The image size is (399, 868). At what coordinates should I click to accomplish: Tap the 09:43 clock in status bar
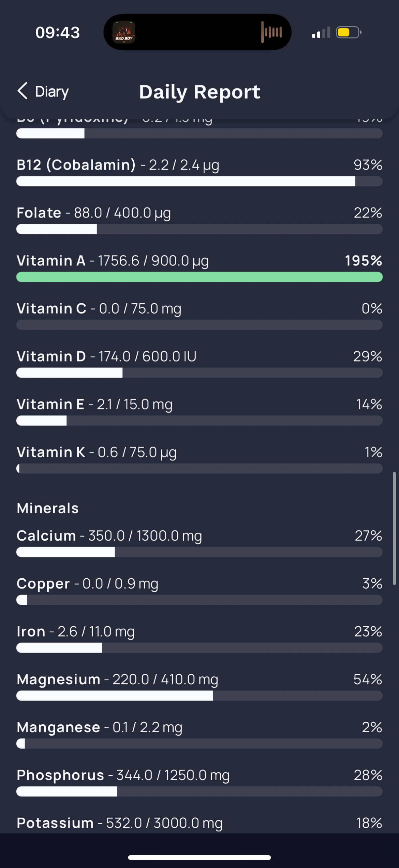pyautogui.click(x=58, y=33)
